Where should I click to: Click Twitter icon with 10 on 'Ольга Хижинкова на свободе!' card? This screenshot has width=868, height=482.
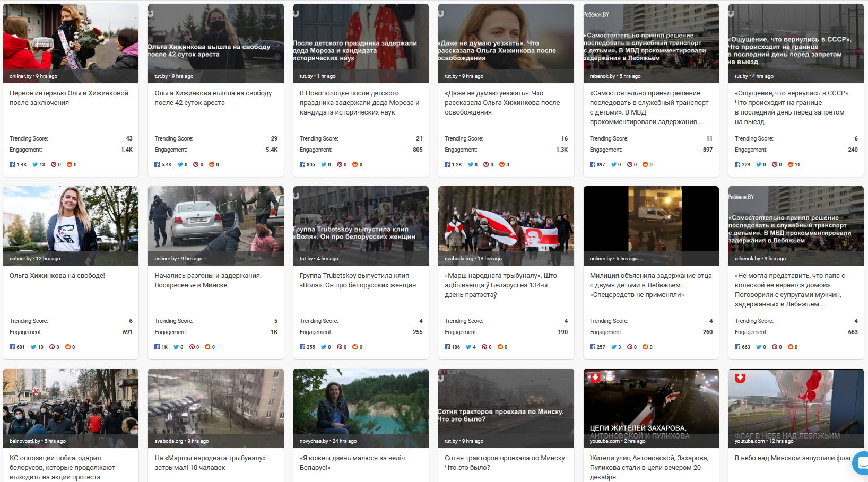click(x=33, y=347)
